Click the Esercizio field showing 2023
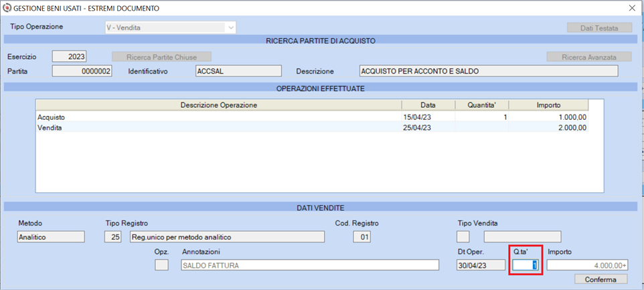 (70, 57)
